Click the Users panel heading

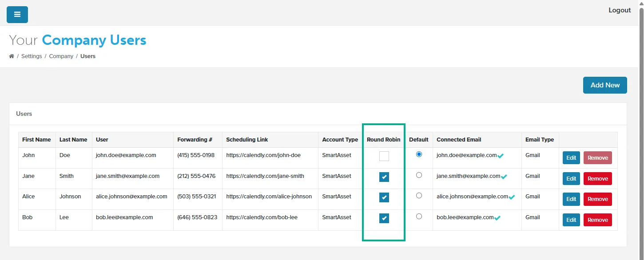point(24,114)
